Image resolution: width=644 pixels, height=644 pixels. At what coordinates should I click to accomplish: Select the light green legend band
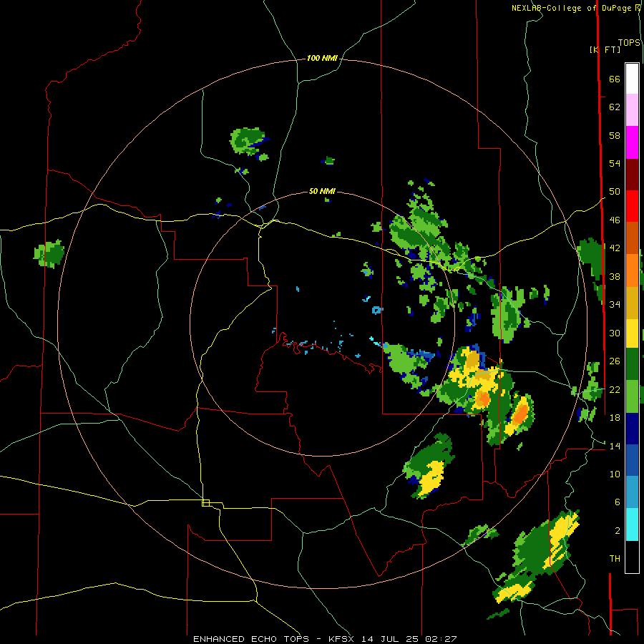point(632,396)
